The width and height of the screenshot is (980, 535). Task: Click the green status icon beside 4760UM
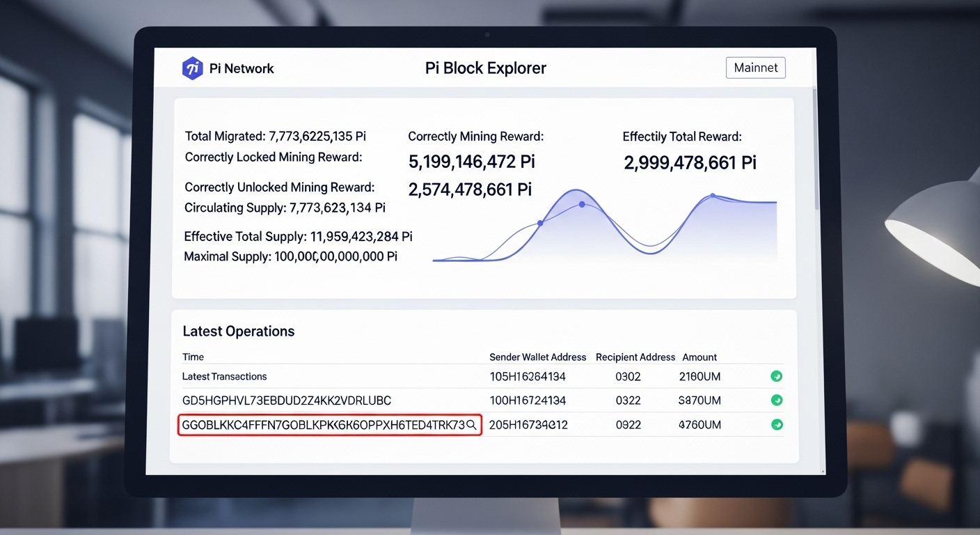777,424
